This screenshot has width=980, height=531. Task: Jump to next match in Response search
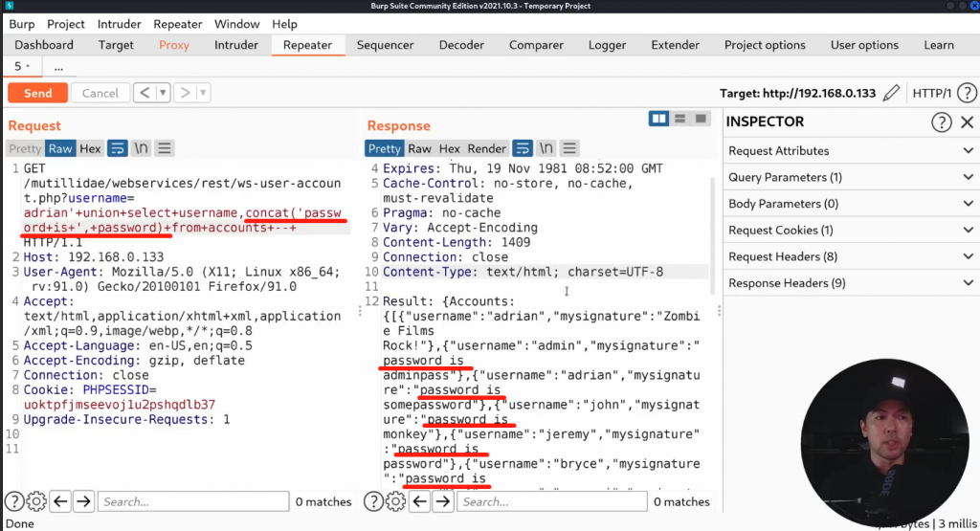[x=443, y=501]
